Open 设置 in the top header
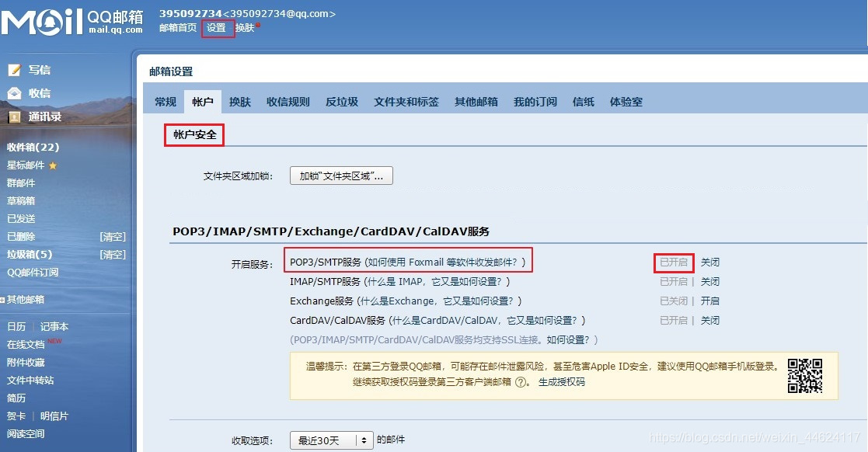The width and height of the screenshot is (868, 452). point(217,28)
